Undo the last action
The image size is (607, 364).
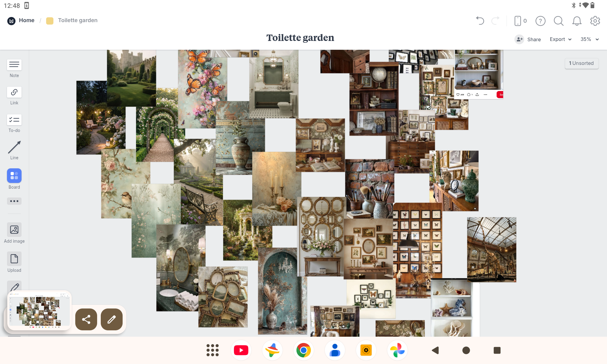[x=480, y=21]
